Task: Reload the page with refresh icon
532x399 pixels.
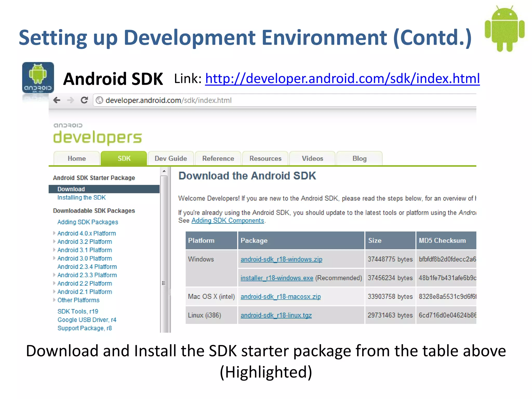Action: [x=84, y=100]
